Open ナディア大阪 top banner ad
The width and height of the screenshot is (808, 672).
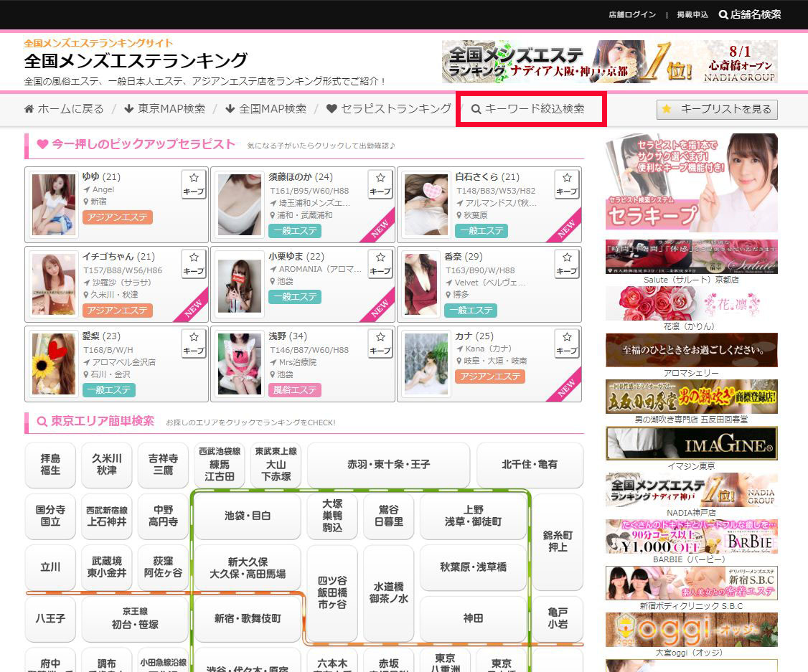pos(610,62)
